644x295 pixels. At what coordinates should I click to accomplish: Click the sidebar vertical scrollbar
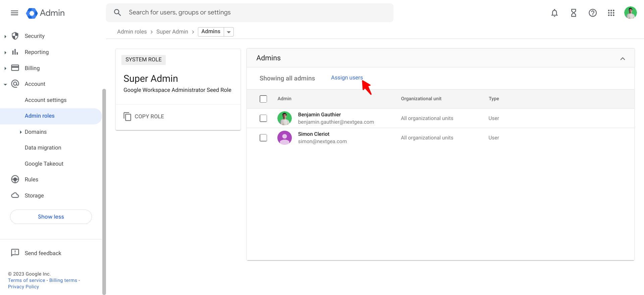[104, 192]
